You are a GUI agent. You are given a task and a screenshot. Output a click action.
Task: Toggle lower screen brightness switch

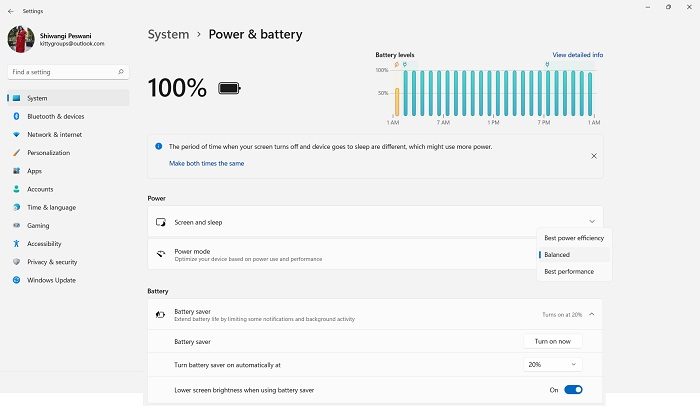pyautogui.click(x=573, y=390)
